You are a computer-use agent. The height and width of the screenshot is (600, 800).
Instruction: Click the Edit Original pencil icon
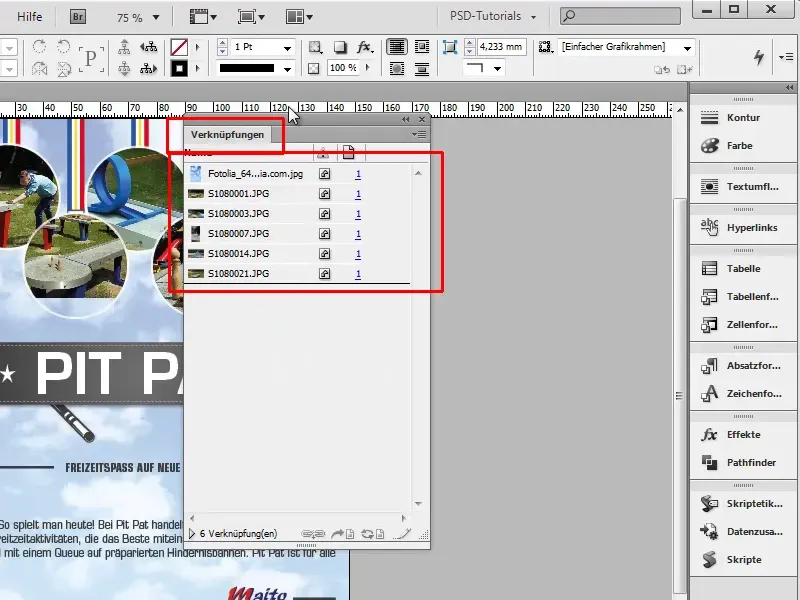pyautogui.click(x=404, y=532)
